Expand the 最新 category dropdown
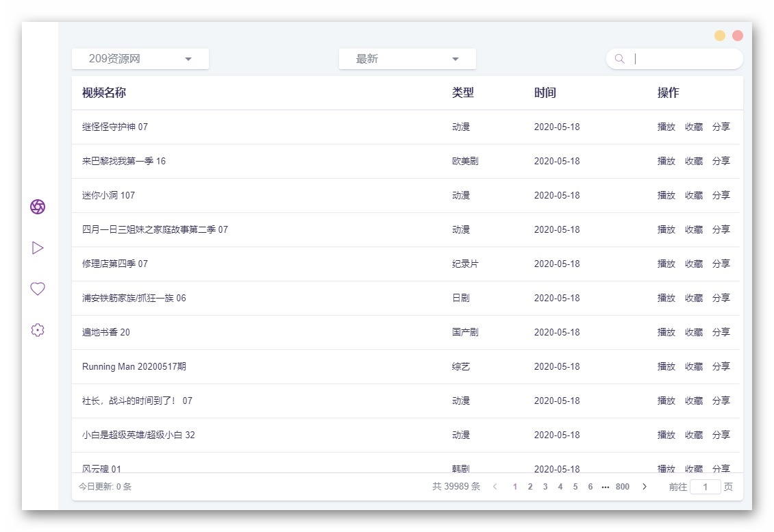The height and width of the screenshot is (532, 774). (x=408, y=59)
